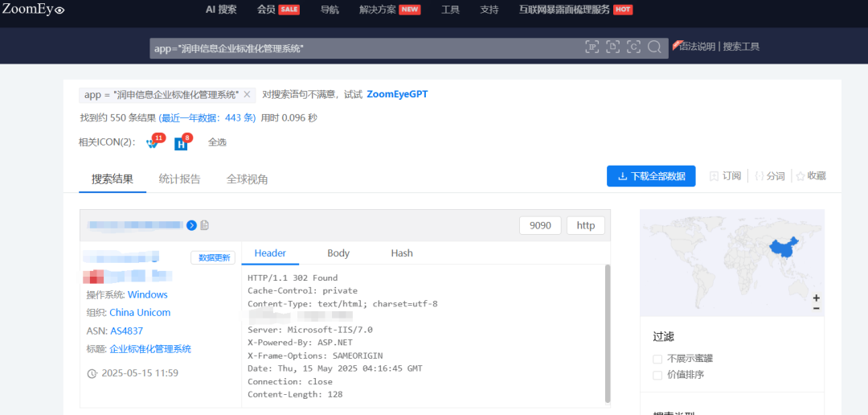Click the 分词 tokenizer icon
The width and height of the screenshot is (868, 415).
click(759, 176)
